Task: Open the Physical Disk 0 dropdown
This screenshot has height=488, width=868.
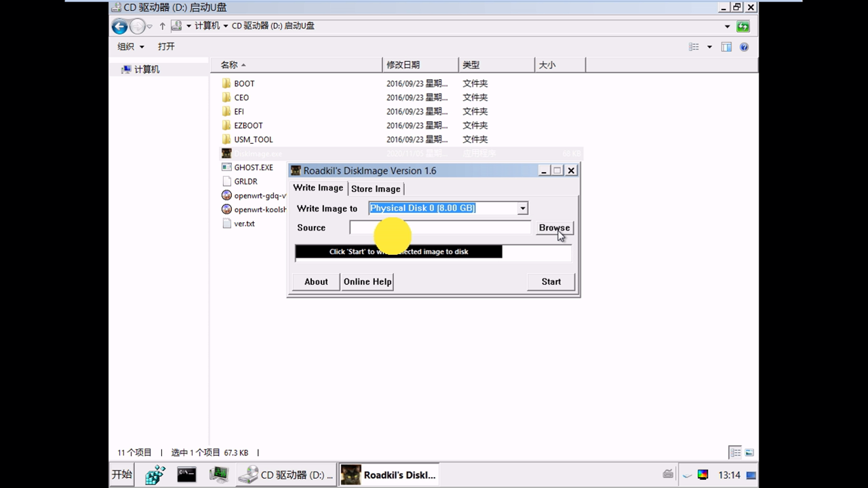Action: pyautogui.click(x=522, y=209)
